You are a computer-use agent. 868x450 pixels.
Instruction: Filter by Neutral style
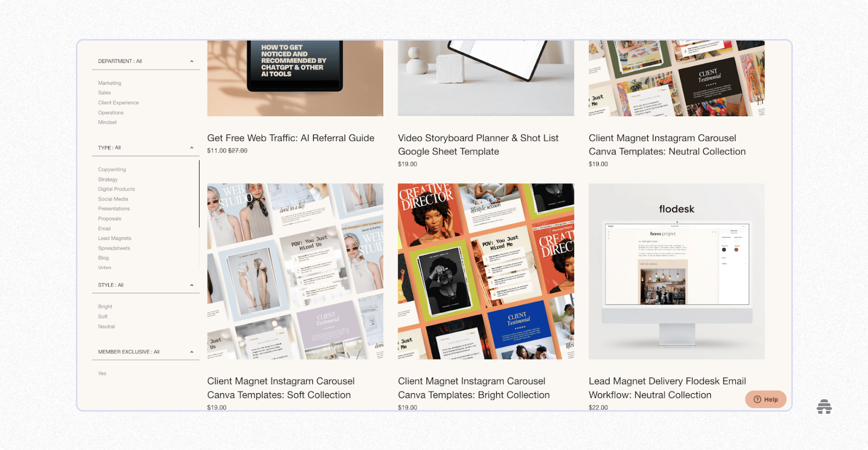[x=106, y=326]
